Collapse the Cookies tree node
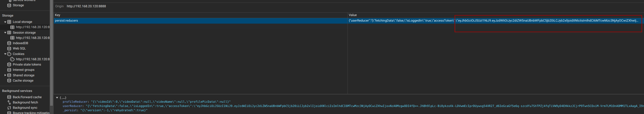644x114 pixels. click(5, 54)
